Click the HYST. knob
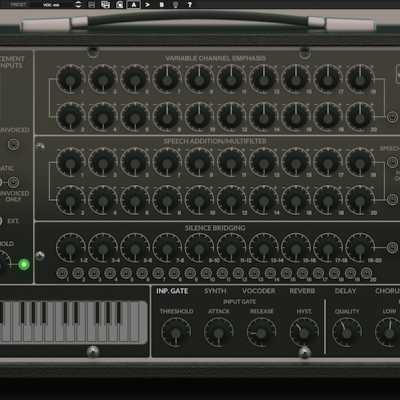 (x=304, y=332)
